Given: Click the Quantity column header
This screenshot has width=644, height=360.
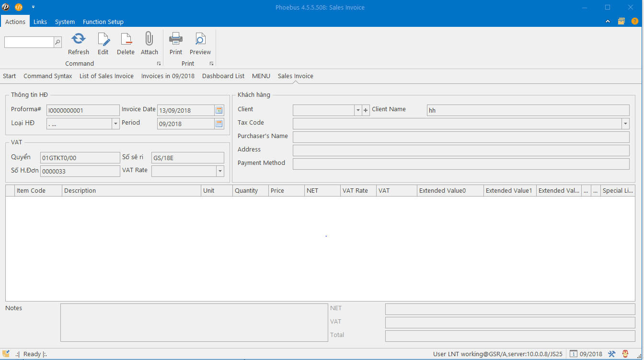Looking at the screenshot, I should coord(251,191).
